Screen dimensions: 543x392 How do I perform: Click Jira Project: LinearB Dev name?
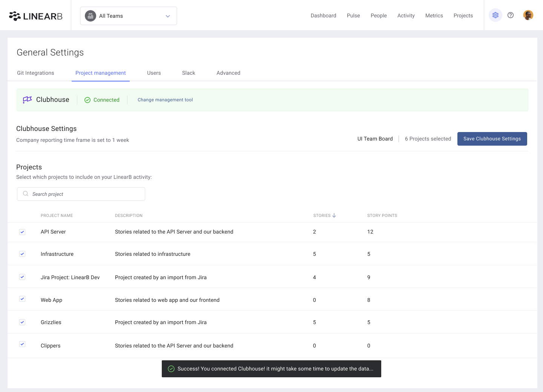click(x=70, y=277)
